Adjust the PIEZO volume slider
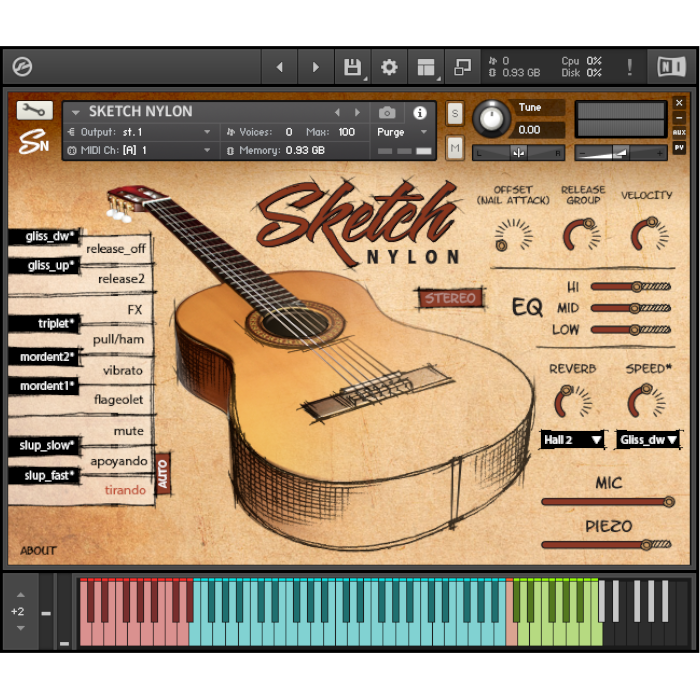The height and width of the screenshot is (700, 700). tap(606, 545)
